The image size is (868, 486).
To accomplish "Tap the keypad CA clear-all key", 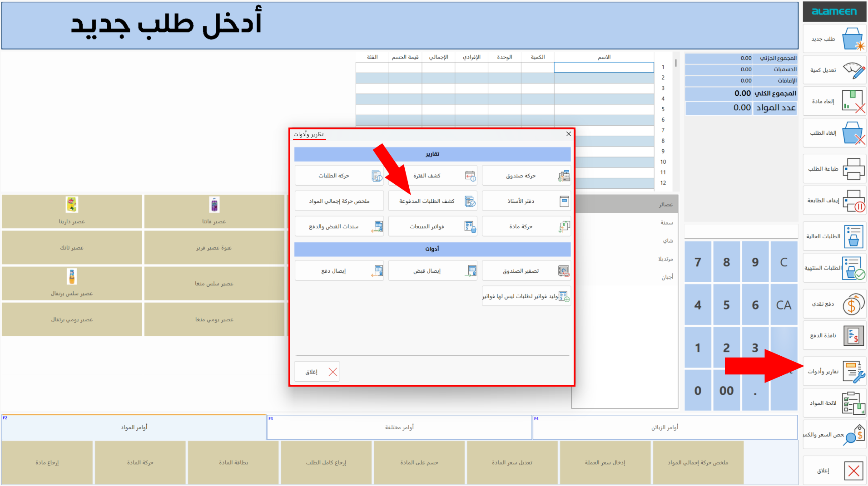I will click(784, 305).
